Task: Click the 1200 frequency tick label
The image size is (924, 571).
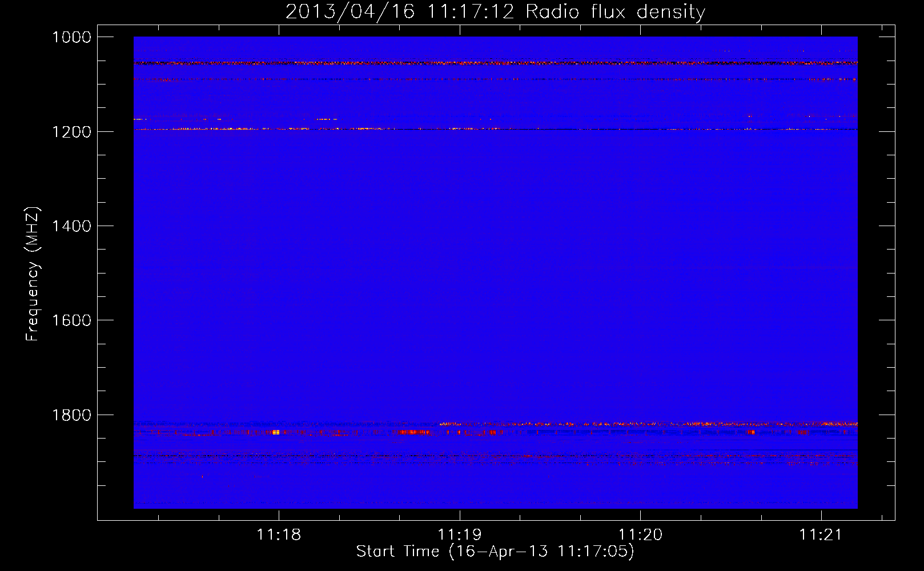Action: coord(71,132)
